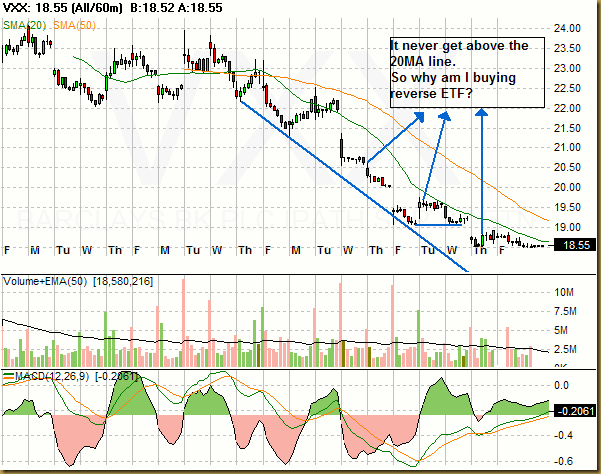Select the Volume+EMA(50) panel label
Image resolution: width=601 pixels, height=474 pixels.
click(x=46, y=282)
